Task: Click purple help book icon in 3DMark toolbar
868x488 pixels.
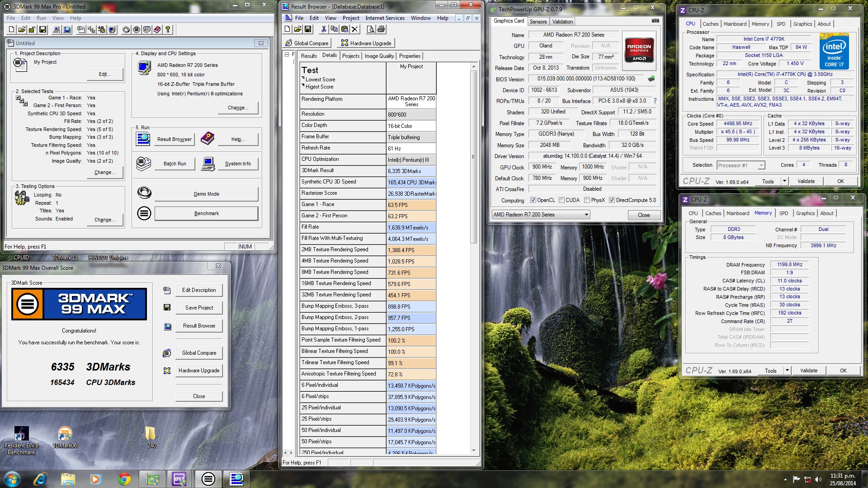Action: pos(157,30)
